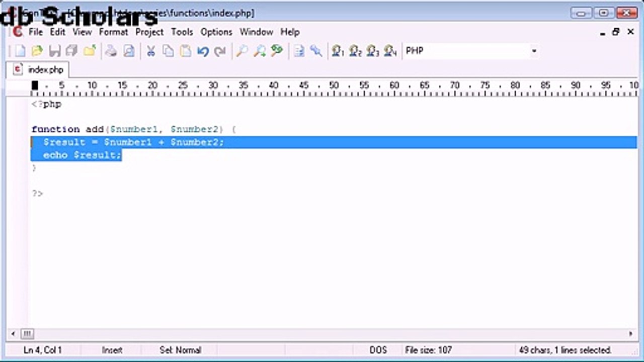Undo the last action
The height and width of the screenshot is (362, 644).
click(x=203, y=51)
